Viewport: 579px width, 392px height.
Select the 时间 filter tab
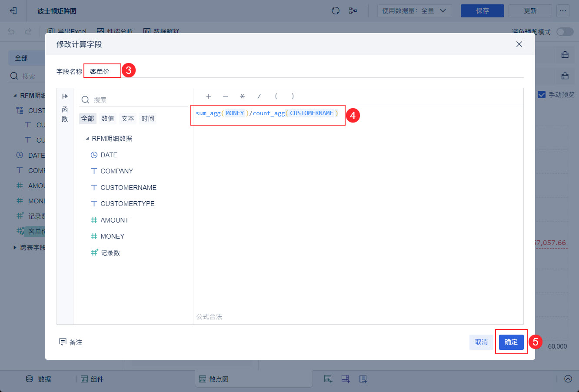[x=148, y=119]
